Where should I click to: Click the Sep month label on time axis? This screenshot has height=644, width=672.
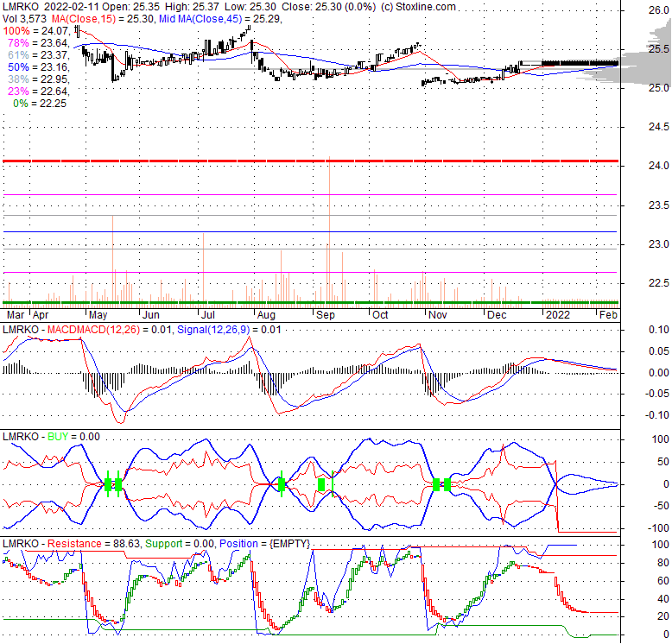pyautogui.click(x=326, y=315)
